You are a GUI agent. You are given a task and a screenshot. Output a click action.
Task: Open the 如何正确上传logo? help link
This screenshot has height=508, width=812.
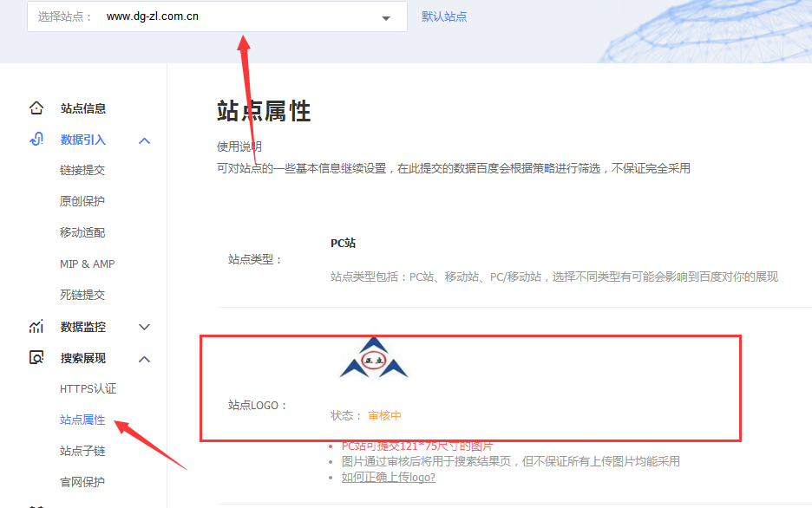(x=388, y=477)
